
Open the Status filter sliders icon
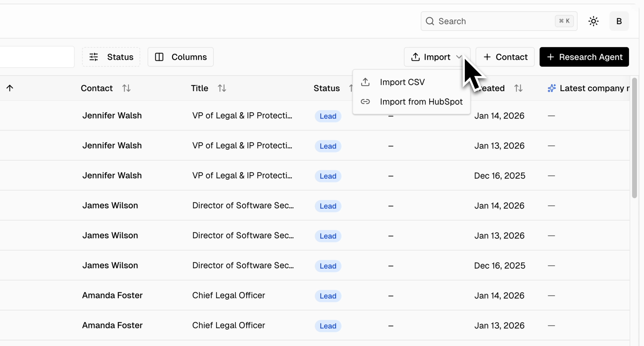pos(94,57)
